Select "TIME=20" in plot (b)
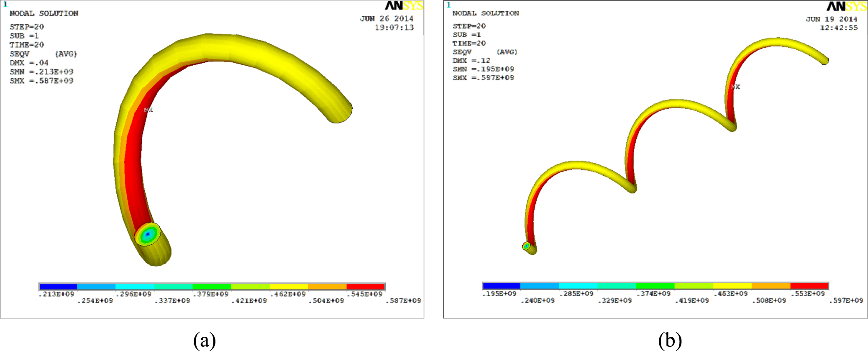Image resolution: width=868 pixels, height=351 pixels. pyautogui.click(x=469, y=44)
